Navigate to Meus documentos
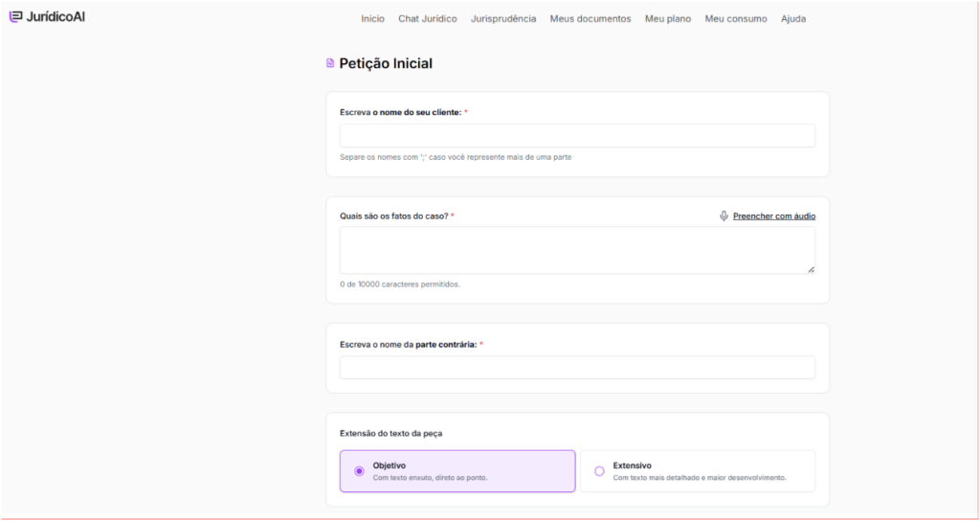The height and width of the screenshot is (521, 980). click(590, 19)
